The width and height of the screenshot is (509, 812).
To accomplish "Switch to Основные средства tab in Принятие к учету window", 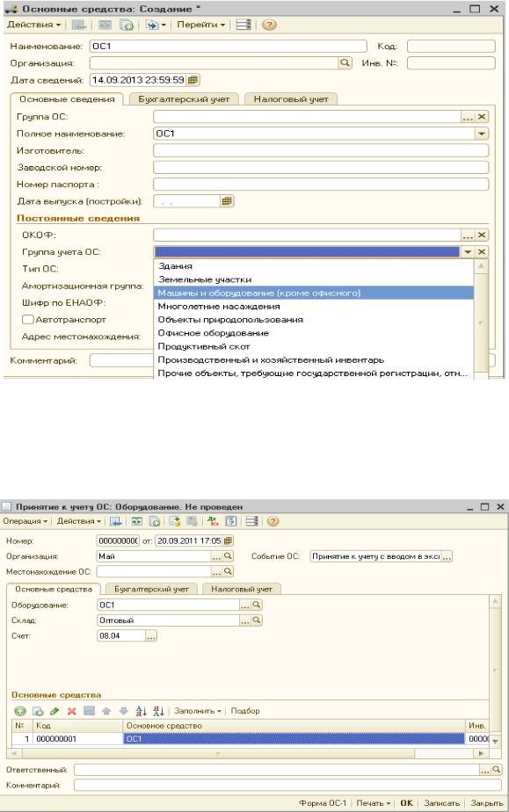I will point(54,589).
